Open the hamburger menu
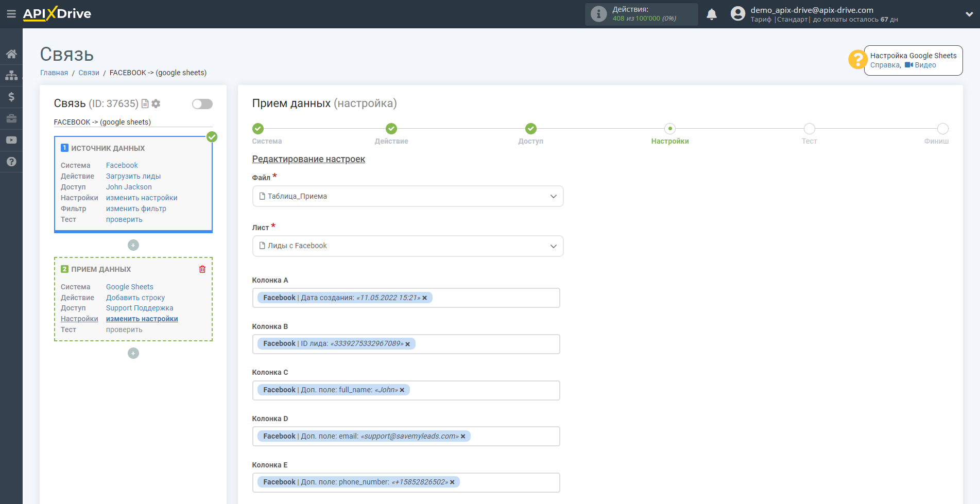The image size is (980, 504). (x=11, y=14)
